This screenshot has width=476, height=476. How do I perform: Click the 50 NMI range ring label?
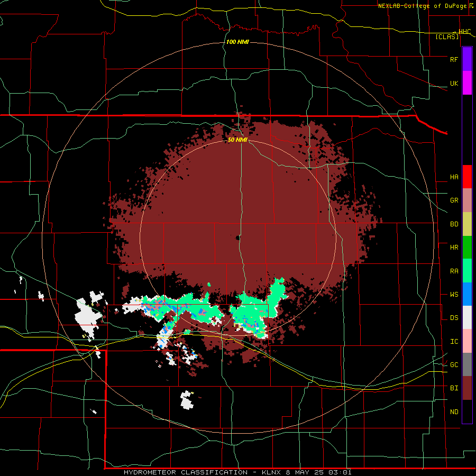click(237, 140)
